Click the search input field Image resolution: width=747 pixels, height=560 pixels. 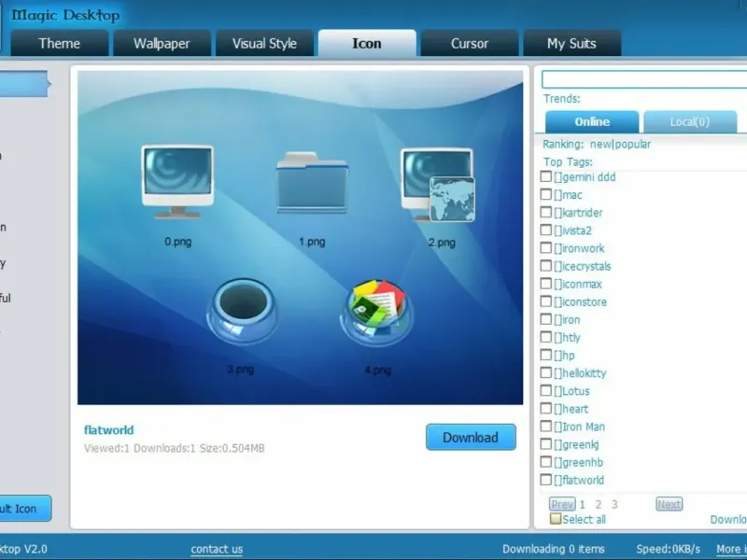(x=644, y=79)
